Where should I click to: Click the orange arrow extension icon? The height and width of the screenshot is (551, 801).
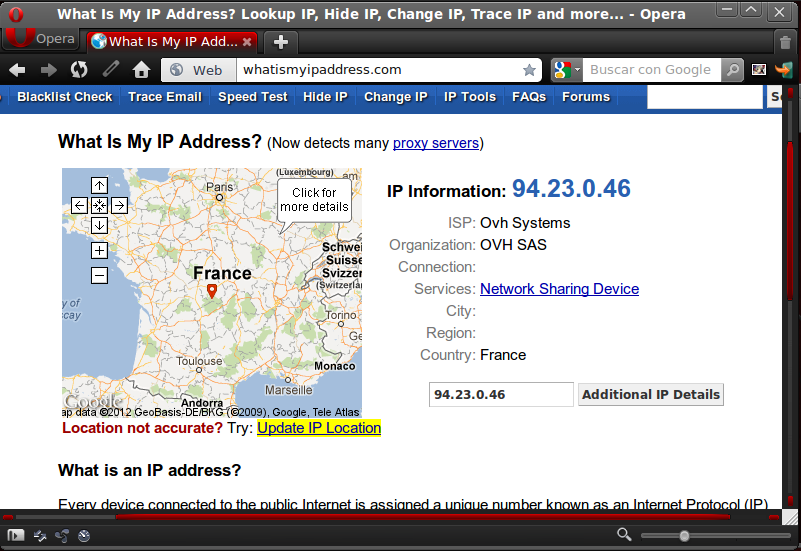[x=784, y=69]
